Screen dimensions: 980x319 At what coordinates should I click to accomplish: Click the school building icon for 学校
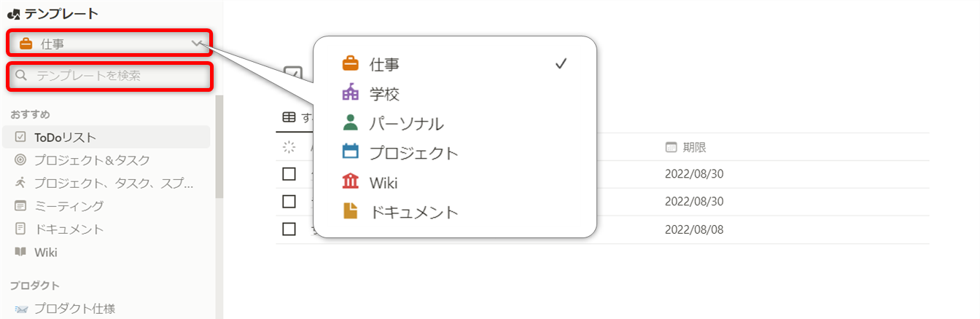(351, 93)
